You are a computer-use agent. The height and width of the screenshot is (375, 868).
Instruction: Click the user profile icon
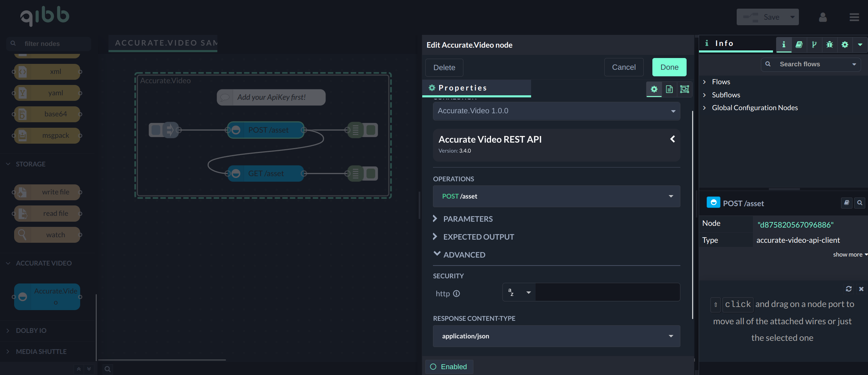pos(823,17)
